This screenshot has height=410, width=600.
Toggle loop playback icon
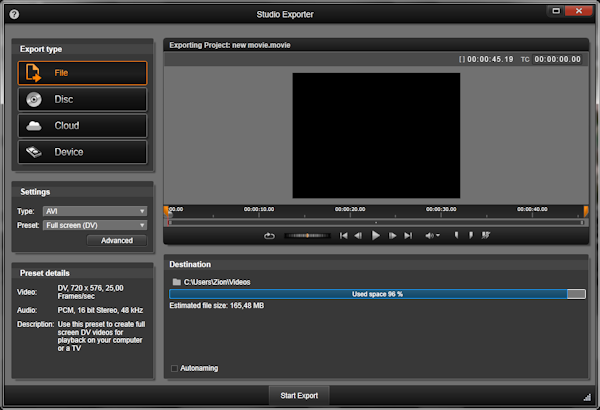pos(269,236)
